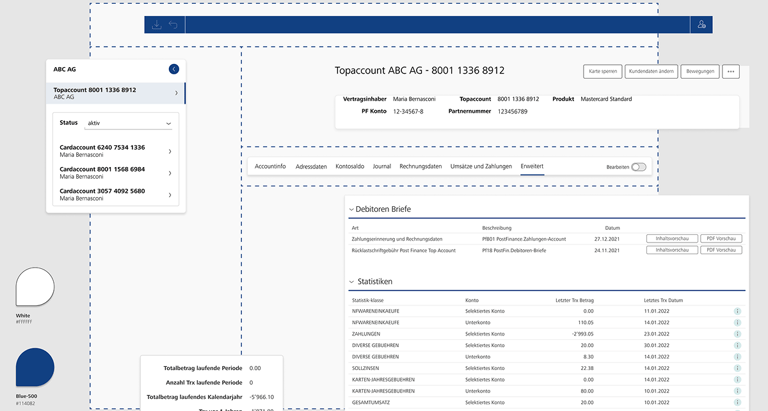Click the Totalbetrag laufende Periode label

point(203,368)
